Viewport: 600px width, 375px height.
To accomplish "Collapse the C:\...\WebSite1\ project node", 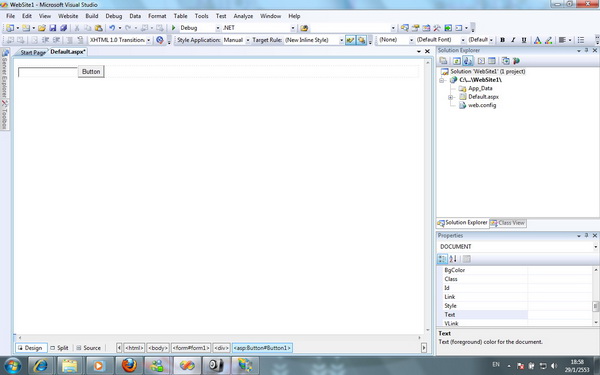I will (x=442, y=80).
